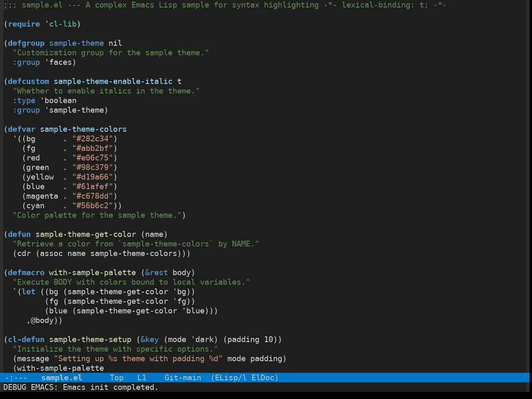Click the color string "#98c379"
The height and width of the screenshot is (399, 532).
[x=93, y=167]
